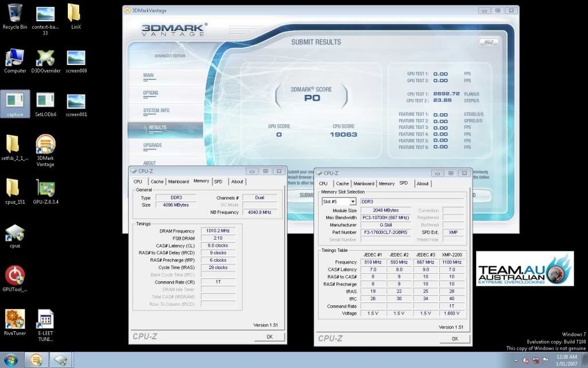Viewport: 588px width, 368px height.
Task: Launch the RivaTuner desktop shortcut
Action: click(x=15, y=322)
